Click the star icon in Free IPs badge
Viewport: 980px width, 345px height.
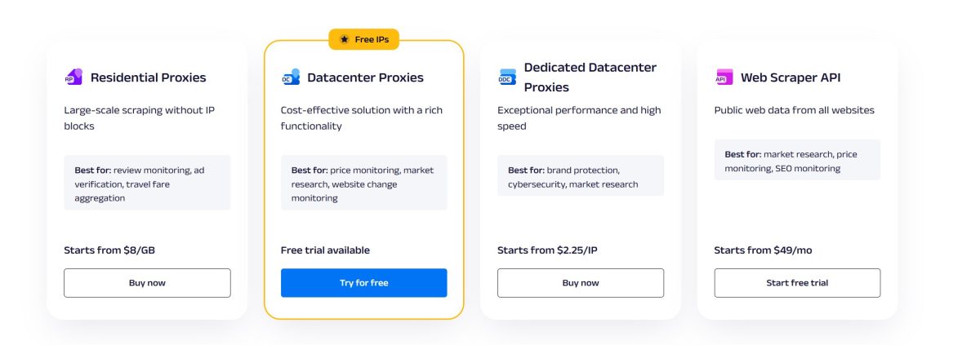point(345,39)
